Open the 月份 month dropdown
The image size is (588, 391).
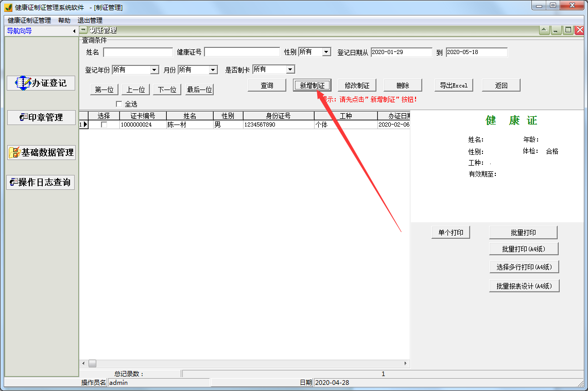click(x=212, y=69)
